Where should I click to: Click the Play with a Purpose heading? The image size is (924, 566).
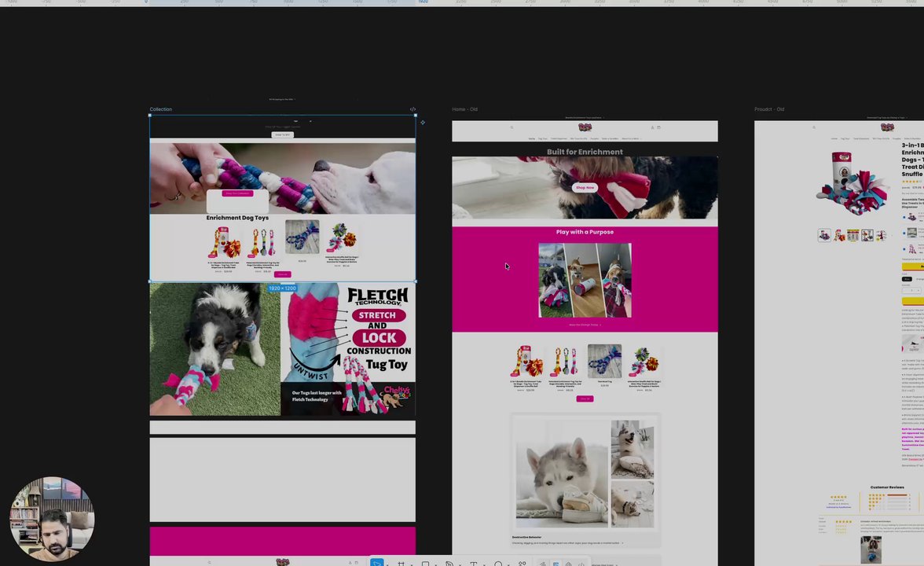click(585, 232)
